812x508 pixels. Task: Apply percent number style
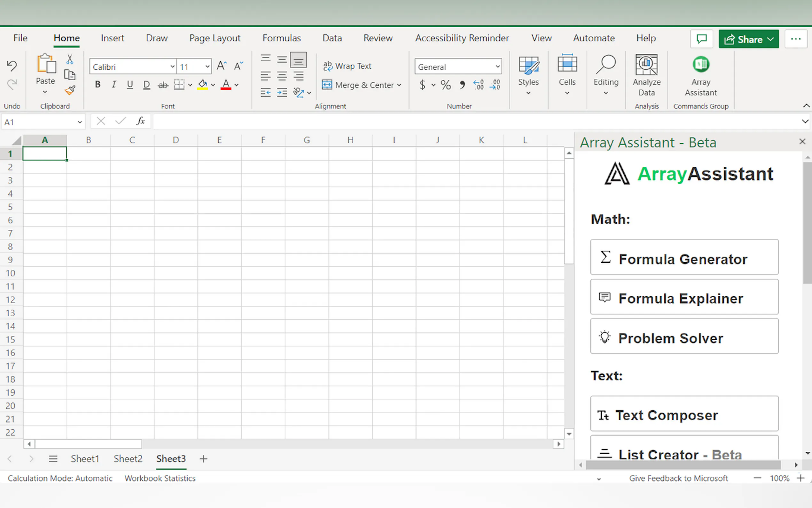(445, 85)
